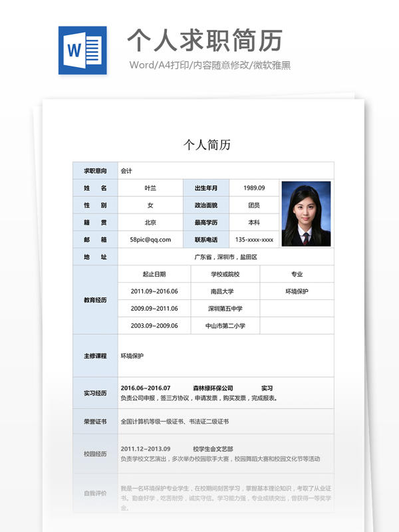Image resolution: width=399 pixels, height=532 pixels.
Task: Click the 实习经历 section label
Action: point(95,393)
